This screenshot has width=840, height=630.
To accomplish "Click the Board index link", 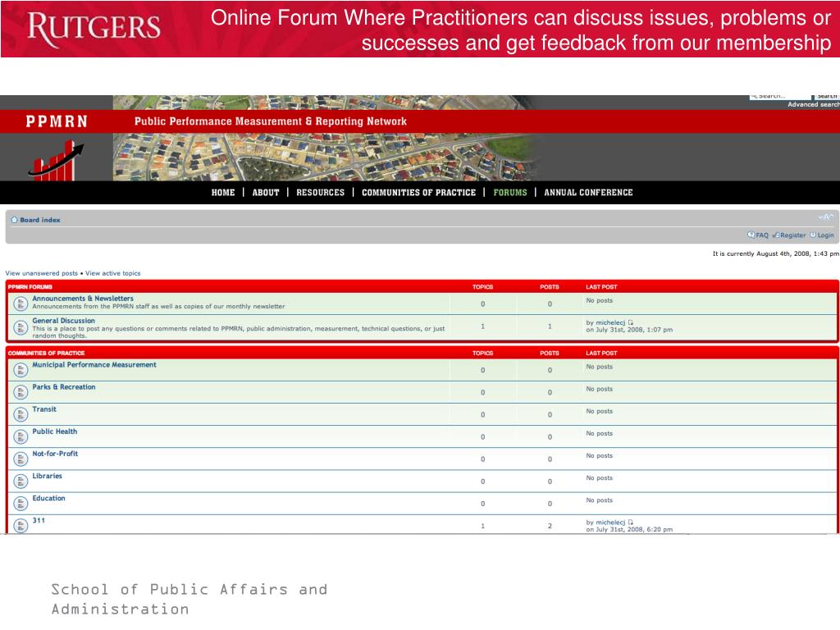I will 40,220.
